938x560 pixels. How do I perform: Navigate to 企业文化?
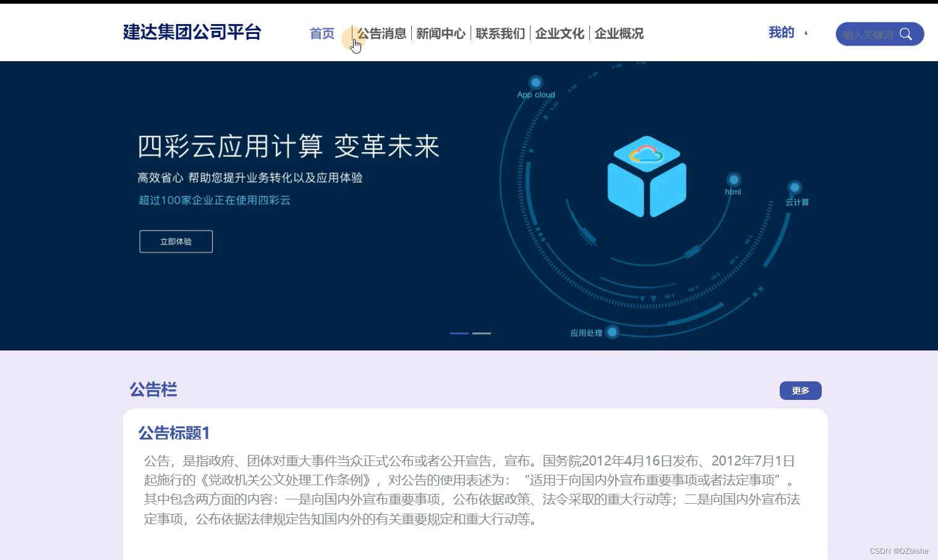pyautogui.click(x=560, y=33)
